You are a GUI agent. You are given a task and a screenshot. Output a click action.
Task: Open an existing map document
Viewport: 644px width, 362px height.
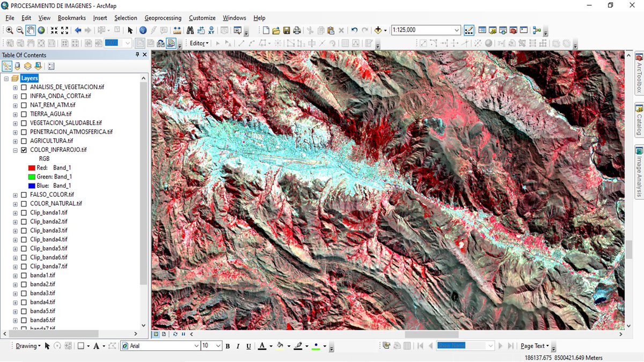click(x=276, y=30)
